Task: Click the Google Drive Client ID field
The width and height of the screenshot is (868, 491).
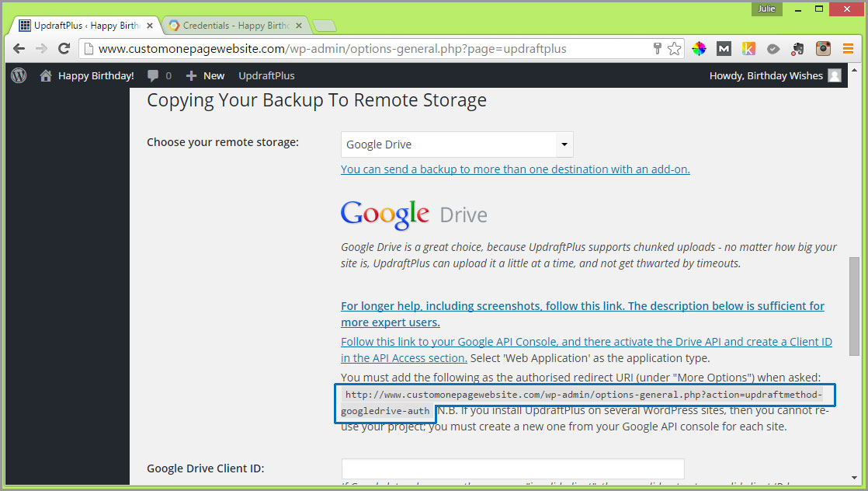Action: coord(513,468)
